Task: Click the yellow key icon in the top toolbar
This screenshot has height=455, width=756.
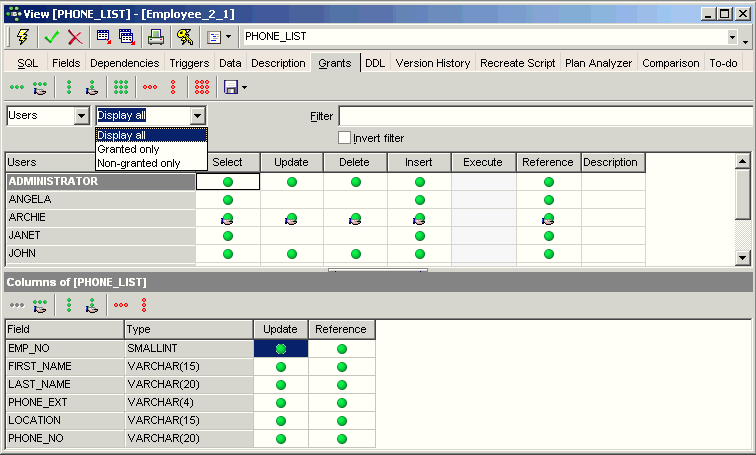Action: [x=185, y=37]
